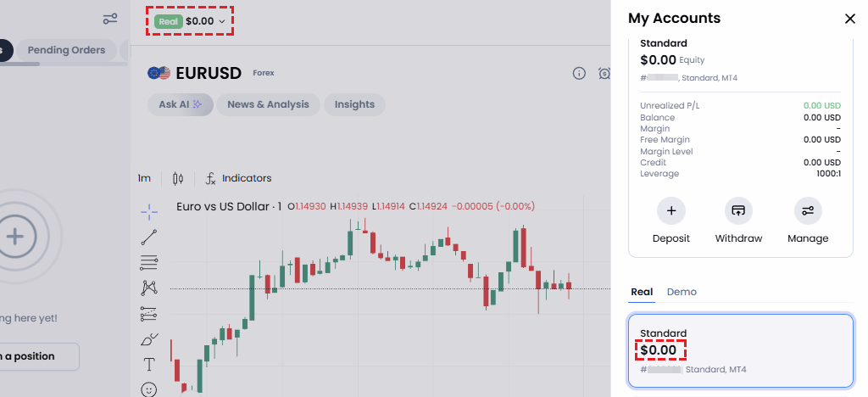Open the candlestick chart type selector

178,178
